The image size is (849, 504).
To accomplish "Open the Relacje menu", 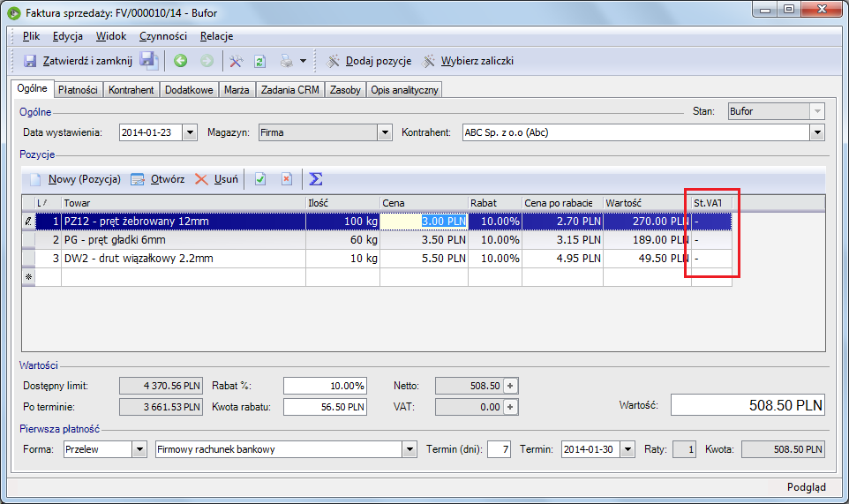I will click(x=216, y=35).
